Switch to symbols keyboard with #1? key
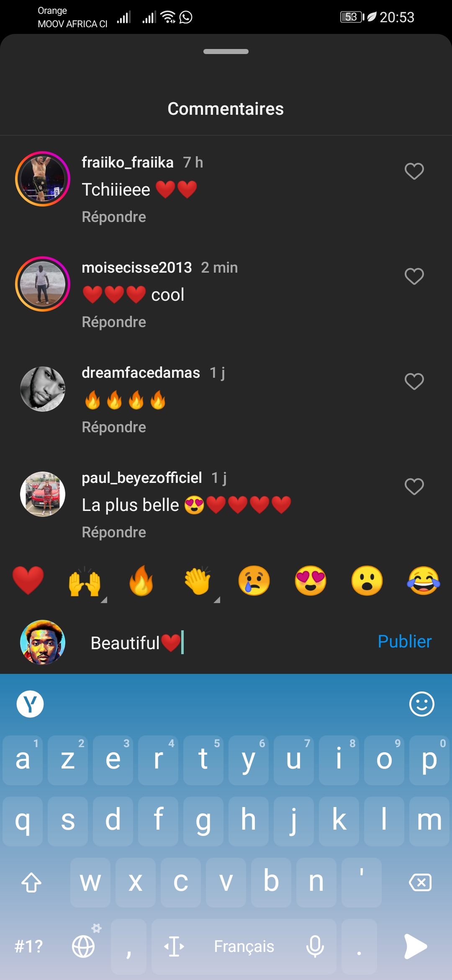The height and width of the screenshot is (980, 452). (x=28, y=946)
